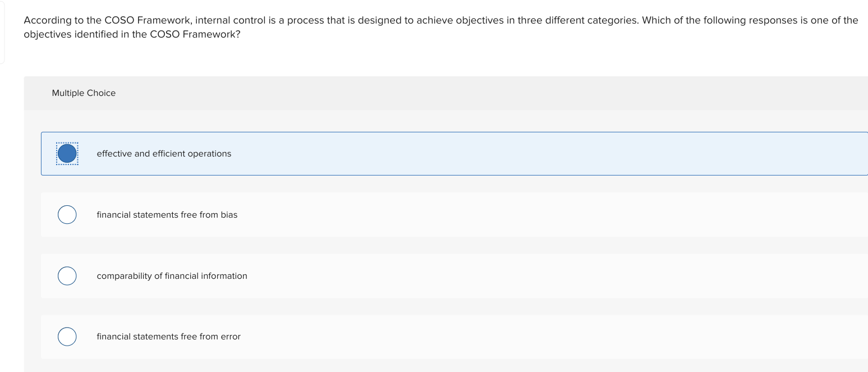
Task: Click the 'financial statements free from error' answer row
Action: click(x=393, y=336)
